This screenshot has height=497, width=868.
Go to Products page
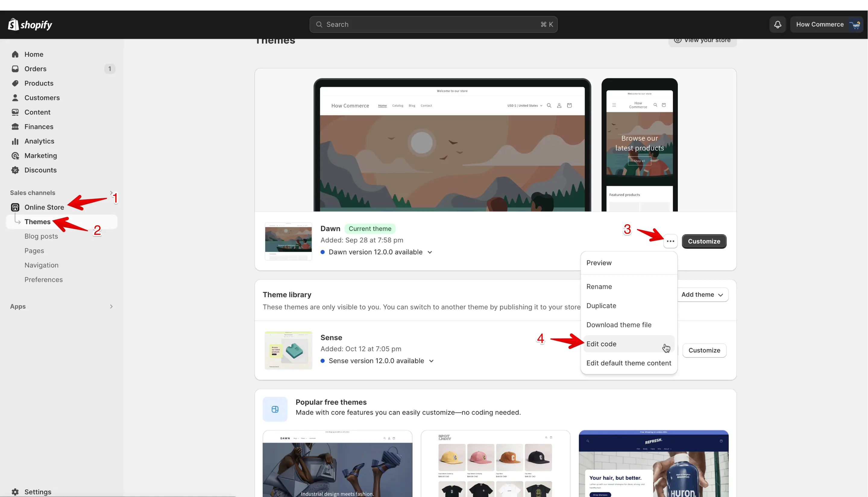click(39, 83)
